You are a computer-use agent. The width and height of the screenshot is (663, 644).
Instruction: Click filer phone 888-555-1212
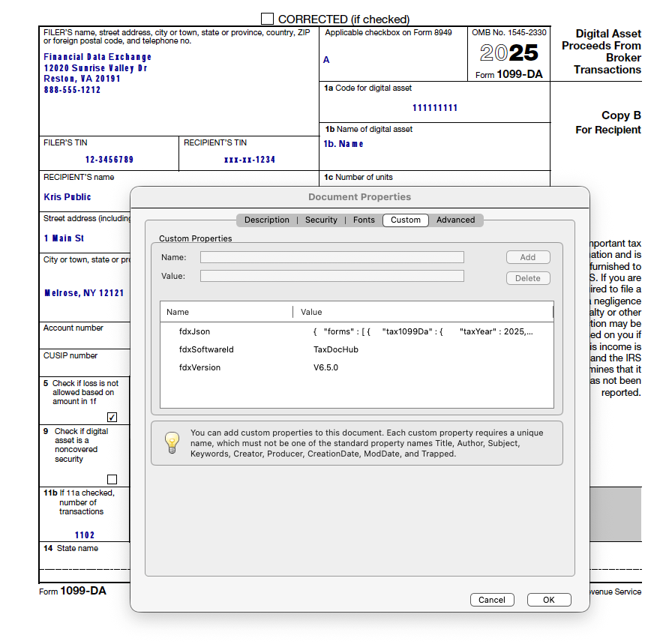72,89
